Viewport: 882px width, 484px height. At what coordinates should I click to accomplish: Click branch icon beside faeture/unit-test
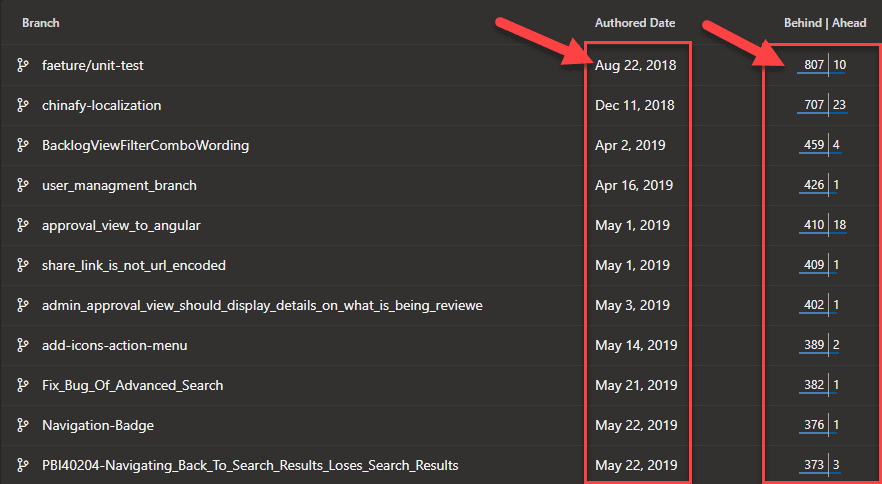pos(23,65)
